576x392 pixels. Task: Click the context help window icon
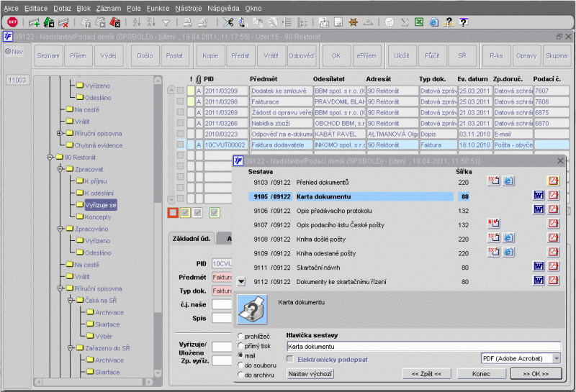(x=464, y=22)
